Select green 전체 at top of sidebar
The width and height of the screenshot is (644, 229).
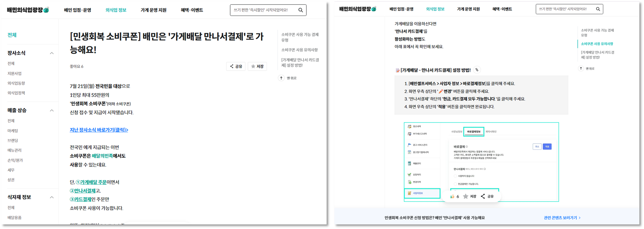[x=12, y=35]
